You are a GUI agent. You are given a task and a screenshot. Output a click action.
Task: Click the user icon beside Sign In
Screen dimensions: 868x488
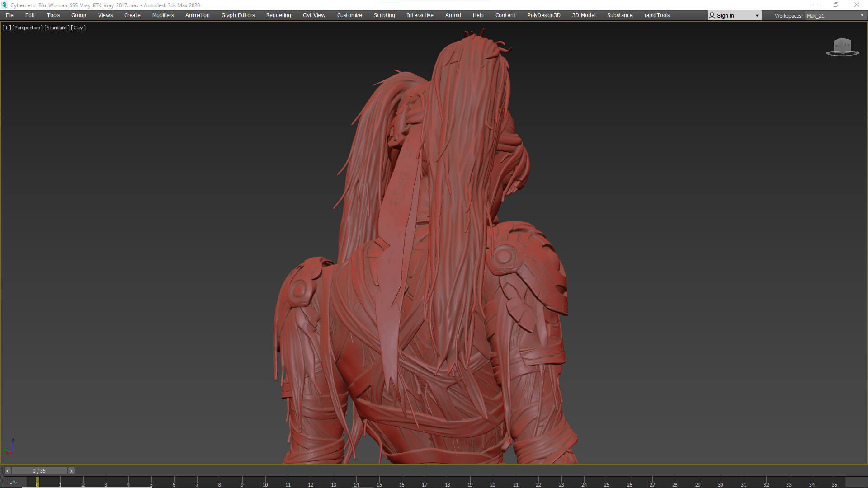tap(712, 15)
